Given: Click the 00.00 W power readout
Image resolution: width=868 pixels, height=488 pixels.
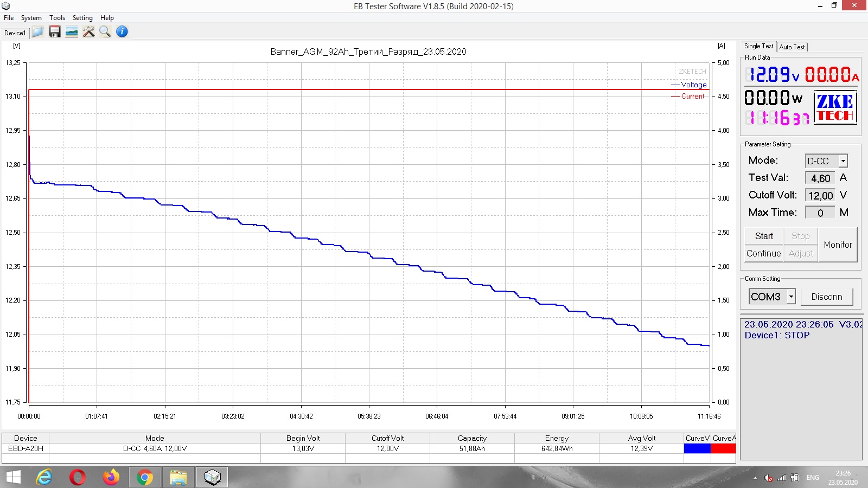Looking at the screenshot, I should [x=773, y=98].
